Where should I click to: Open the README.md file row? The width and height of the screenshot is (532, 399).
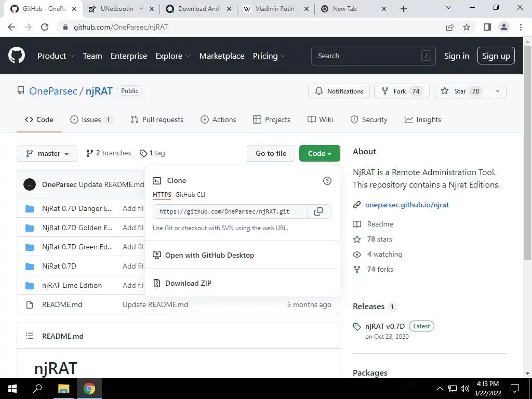tap(179, 304)
